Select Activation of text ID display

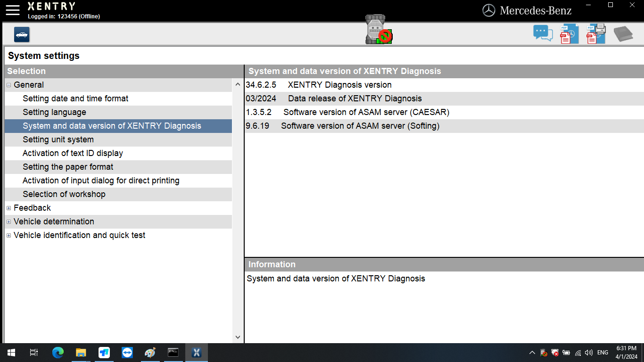tap(72, 153)
